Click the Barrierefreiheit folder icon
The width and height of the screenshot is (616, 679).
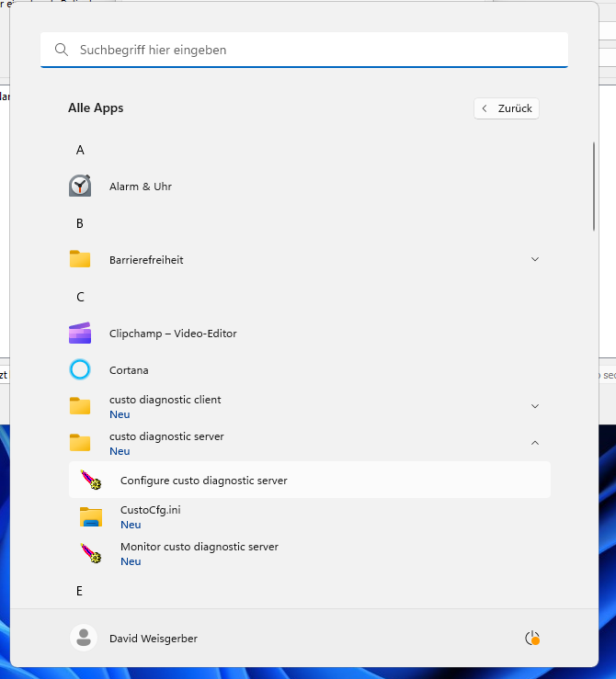coord(80,259)
